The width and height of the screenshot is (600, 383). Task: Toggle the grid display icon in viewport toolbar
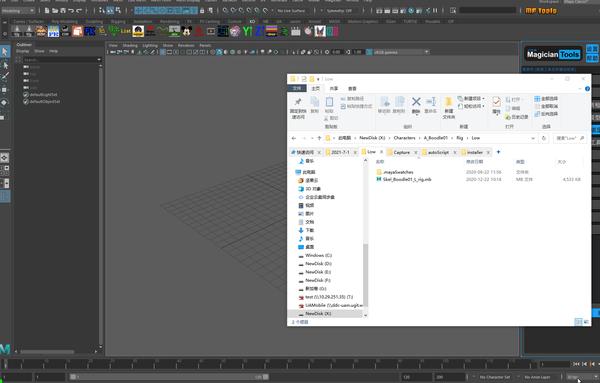click(163, 52)
